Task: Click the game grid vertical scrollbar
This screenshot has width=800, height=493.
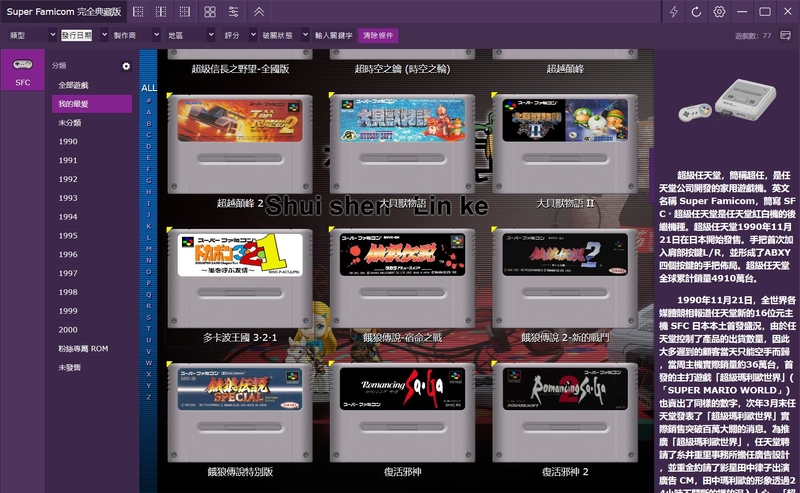Action: (652, 176)
